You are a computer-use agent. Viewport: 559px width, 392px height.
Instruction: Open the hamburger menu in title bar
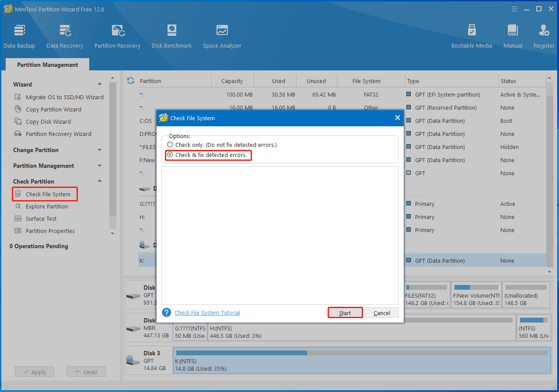tap(515, 9)
